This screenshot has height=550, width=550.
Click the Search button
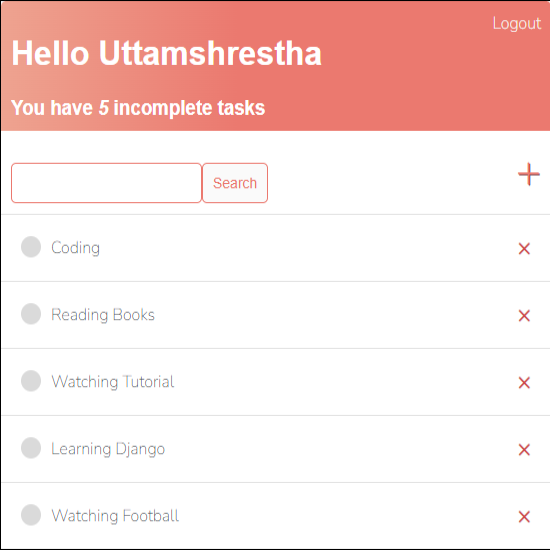235,183
